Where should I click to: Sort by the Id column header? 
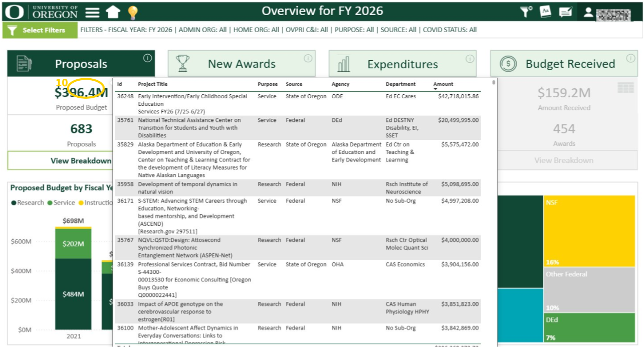[x=120, y=84]
